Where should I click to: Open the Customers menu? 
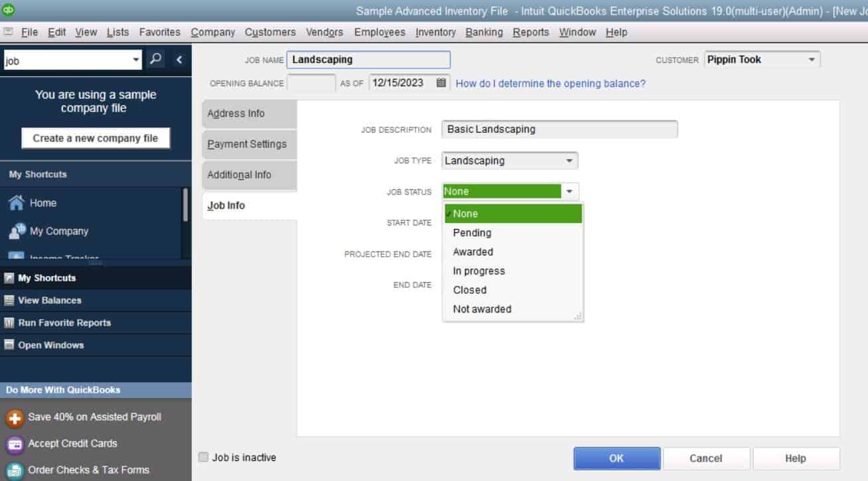point(270,32)
